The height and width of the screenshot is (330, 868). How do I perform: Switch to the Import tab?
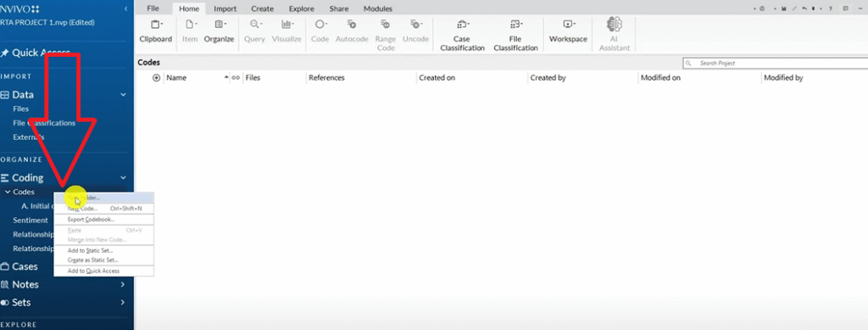click(x=225, y=8)
